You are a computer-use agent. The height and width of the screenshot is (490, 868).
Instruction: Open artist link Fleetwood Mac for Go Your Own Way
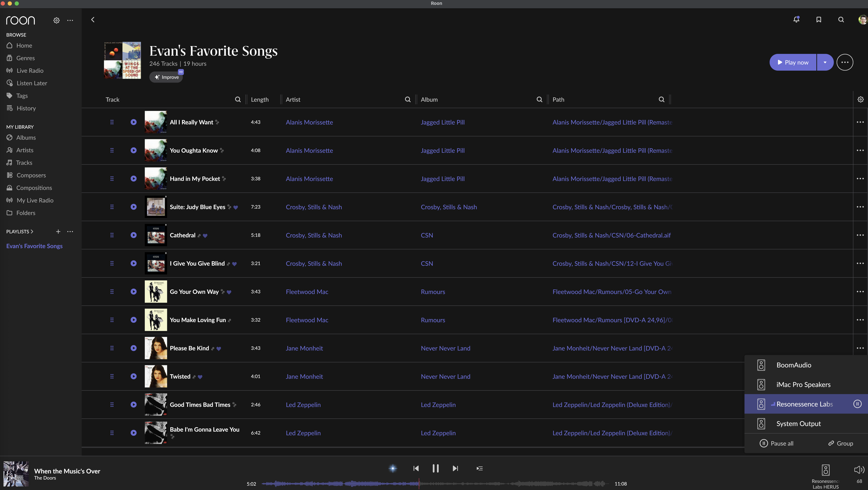pyautogui.click(x=307, y=292)
